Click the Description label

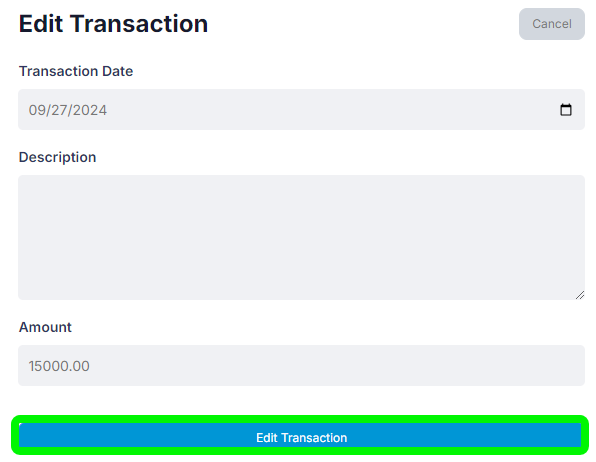coord(57,157)
